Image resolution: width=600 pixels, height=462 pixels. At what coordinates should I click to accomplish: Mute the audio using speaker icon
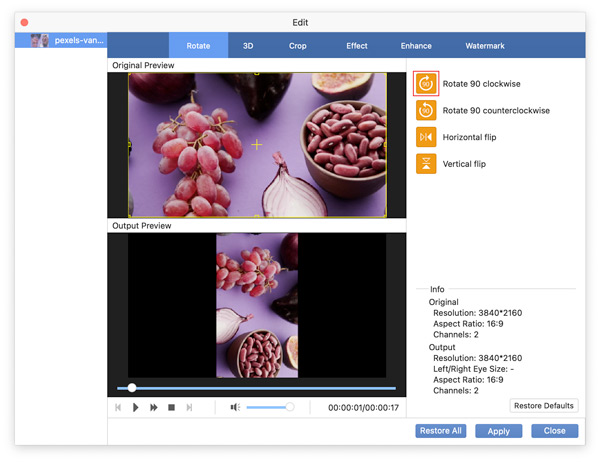coord(235,408)
